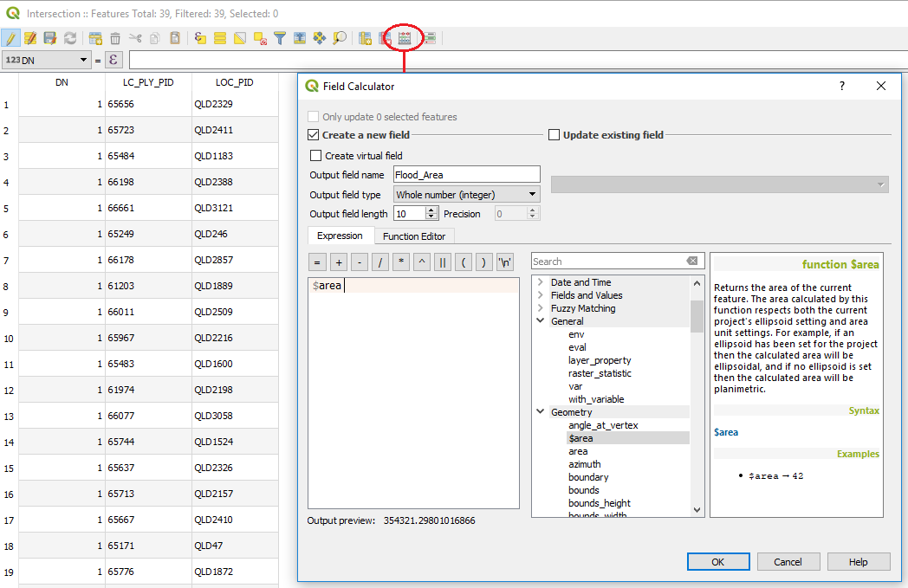Insert the string concatenation || operator

[x=442, y=262]
